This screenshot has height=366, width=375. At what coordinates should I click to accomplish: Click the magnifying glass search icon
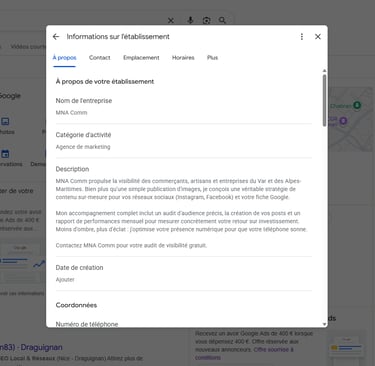coord(222,21)
